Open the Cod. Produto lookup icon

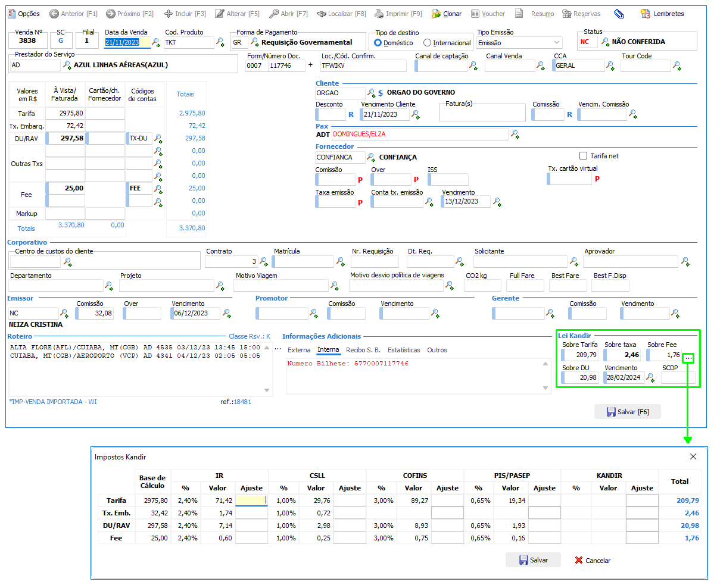tap(220, 42)
